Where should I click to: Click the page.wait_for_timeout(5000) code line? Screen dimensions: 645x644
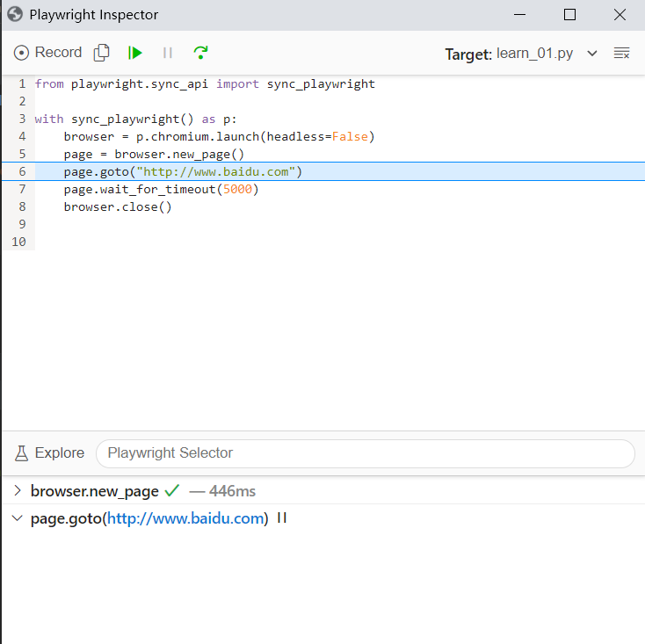[161, 189]
